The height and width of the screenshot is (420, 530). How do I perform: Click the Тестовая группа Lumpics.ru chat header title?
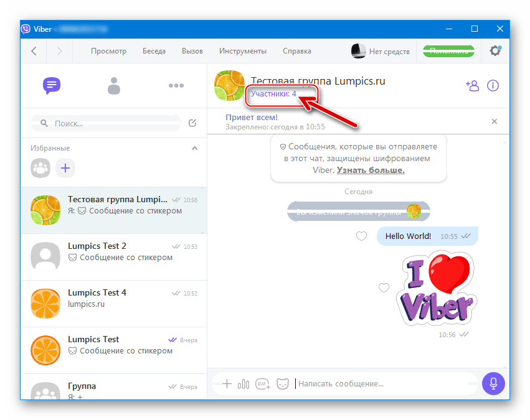pos(318,81)
